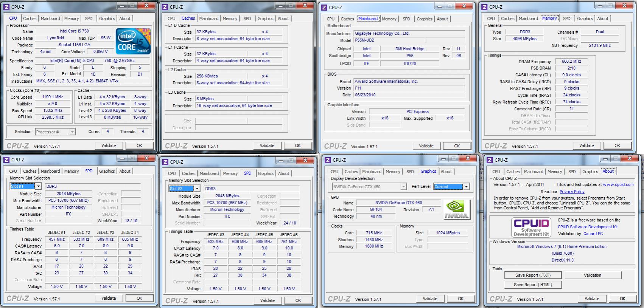Viewport: 644px width, 308px height.
Task: Click the Z title icon of the Slot #1 SPD window
Action: coord(6,159)
